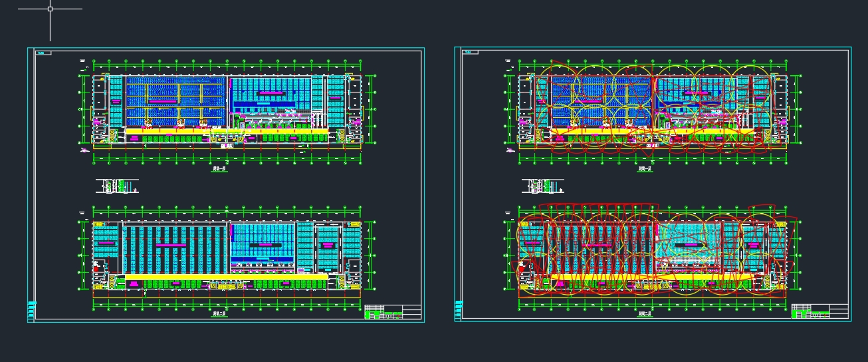Screen dimensions: 868x362
Task: Select the magenta north arrow beside the right sheet upper plan
Action: point(511,151)
